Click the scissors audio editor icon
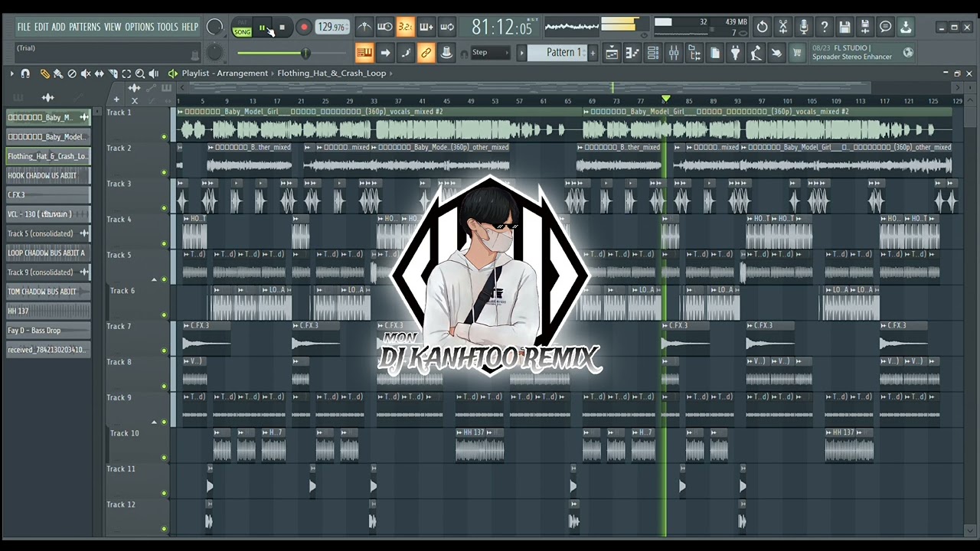The image size is (980, 551). click(783, 27)
